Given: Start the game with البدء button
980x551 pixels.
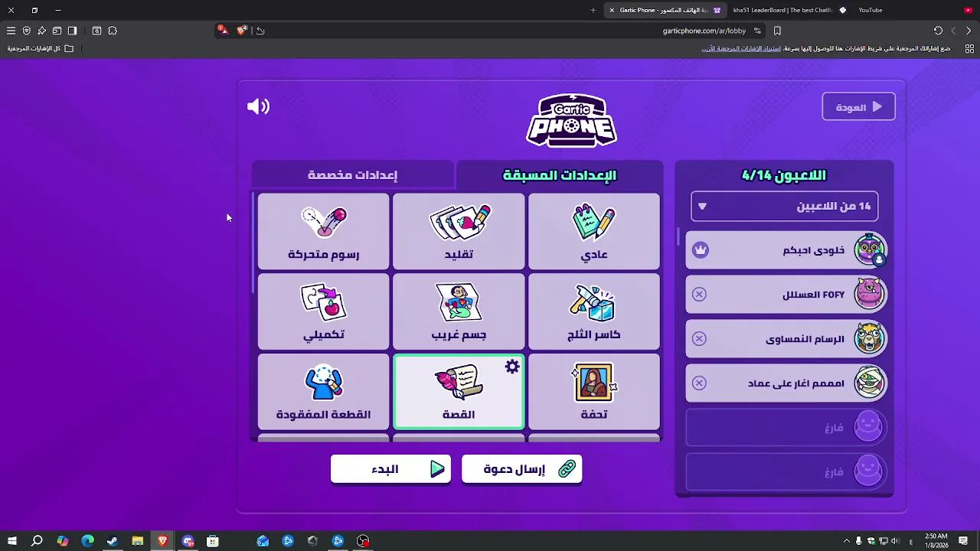Looking at the screenshot, I should tap(390, 469).
